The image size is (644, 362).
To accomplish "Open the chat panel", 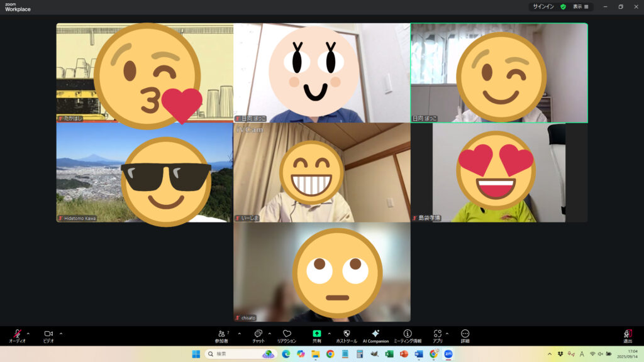I will pos(258,334).
